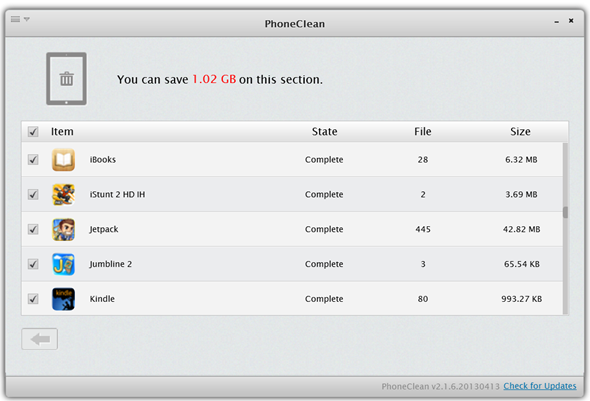Viewport: 590px width, 401px height.
Task: Click the State column header
Action: (324, 132)
